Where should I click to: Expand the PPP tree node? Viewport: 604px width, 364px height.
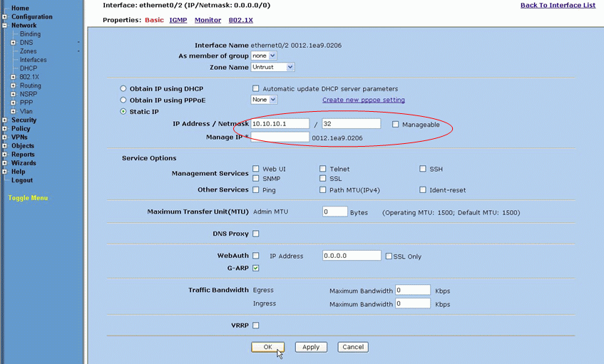pyautogui.click(x=13, y=103)
